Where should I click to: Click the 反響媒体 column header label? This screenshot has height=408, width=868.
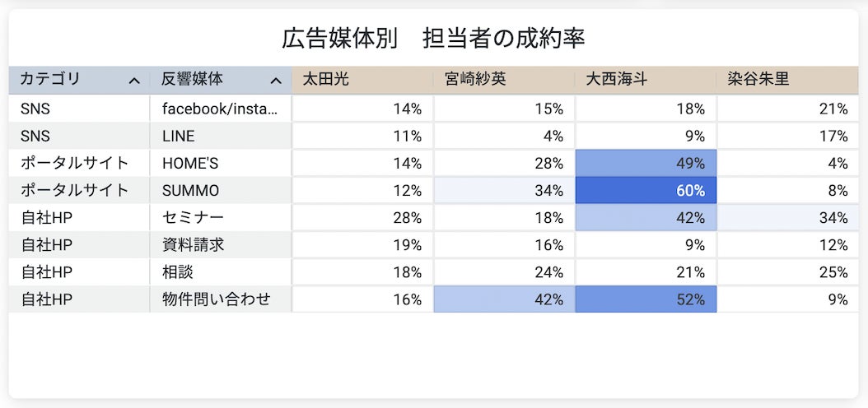tap(192, 80)
